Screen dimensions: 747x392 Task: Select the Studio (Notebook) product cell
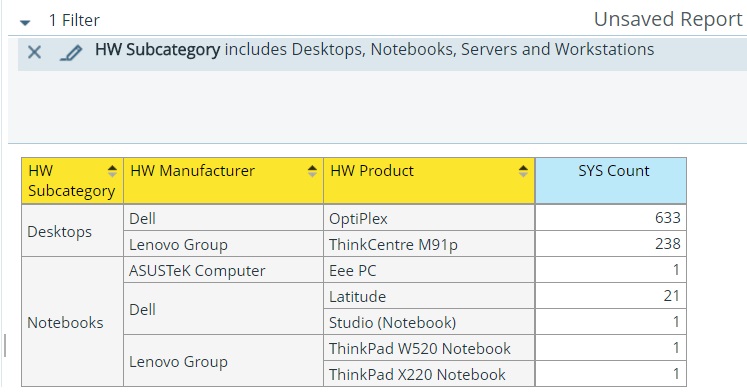tap(429, 322)
